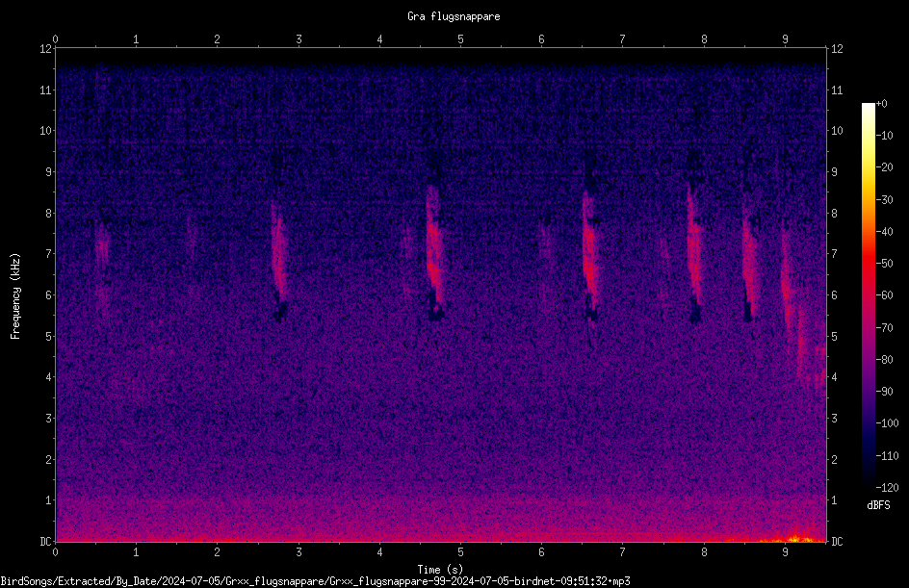Click the '-110' label on the color scale
Viewport: 909px width, 588px height.
[x=887, y=456]
